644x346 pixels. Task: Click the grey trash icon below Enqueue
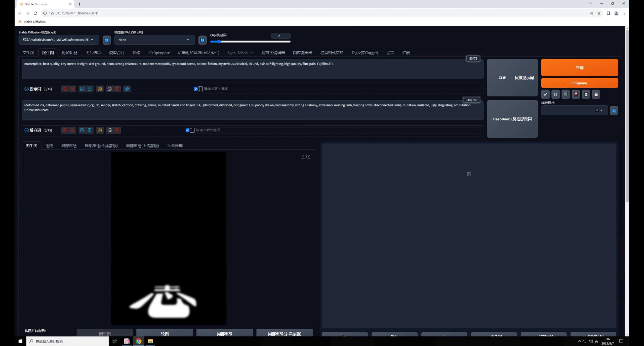pyautogui.click(x=566, y=94)
